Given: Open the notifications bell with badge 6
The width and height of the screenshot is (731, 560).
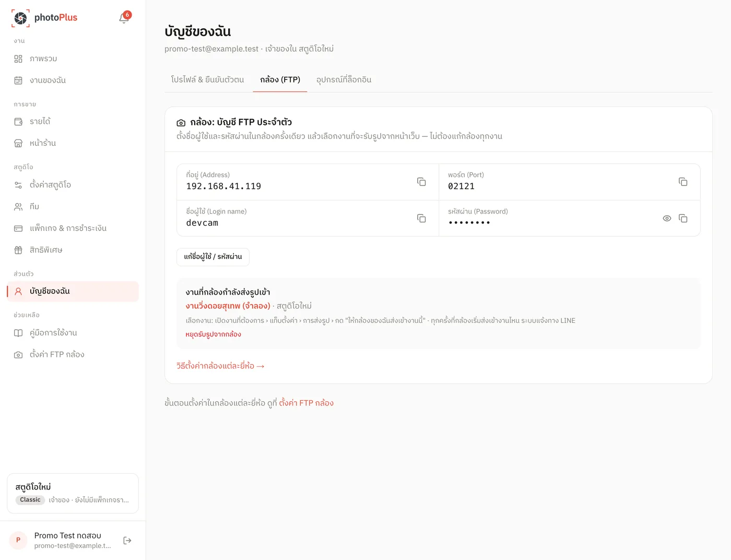Looking at the screenshot, I should click(x=124, y=18).
